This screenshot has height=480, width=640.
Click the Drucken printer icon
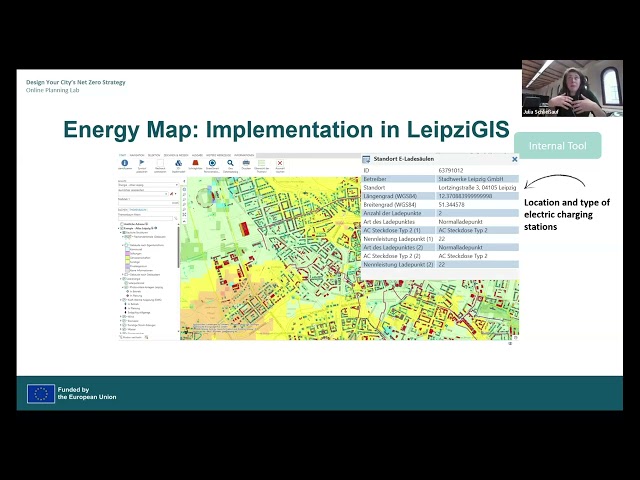246,162
